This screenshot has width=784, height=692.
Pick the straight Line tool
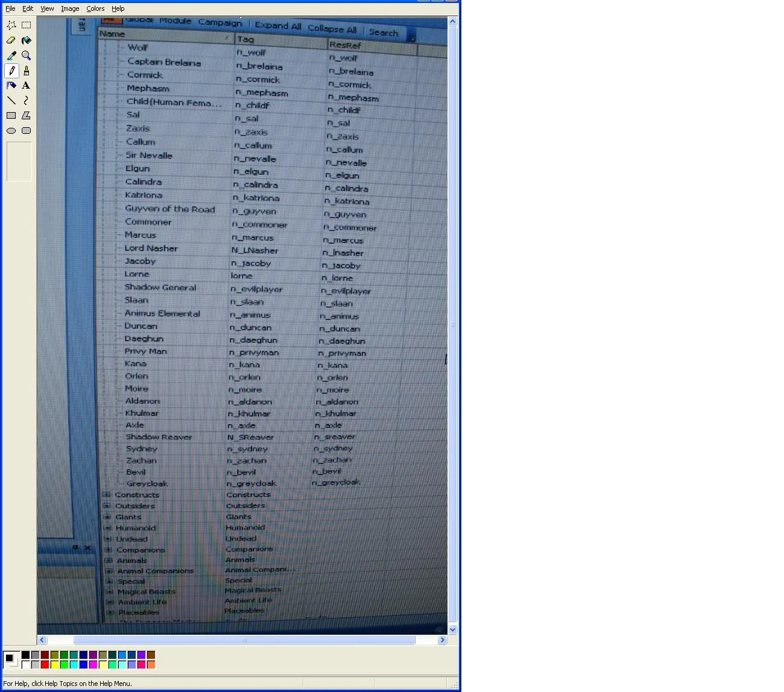click(x=11, y=101)
